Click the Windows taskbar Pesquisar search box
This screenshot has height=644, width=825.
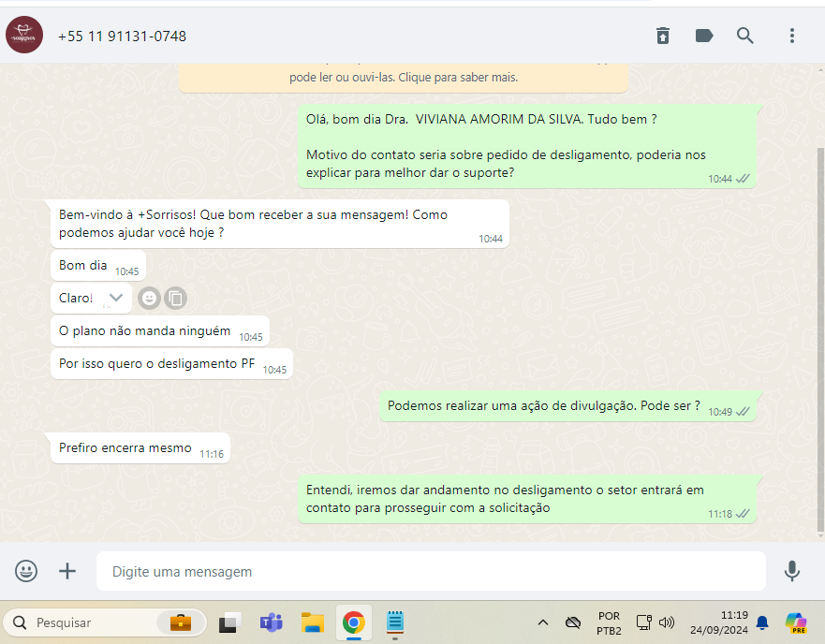click(x=104, y=622)
